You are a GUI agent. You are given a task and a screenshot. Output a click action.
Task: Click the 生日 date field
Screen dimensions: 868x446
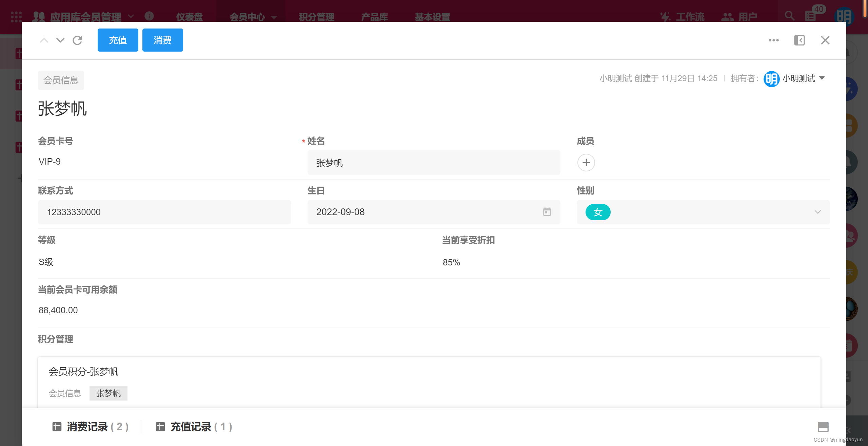[x=434, y=212]
